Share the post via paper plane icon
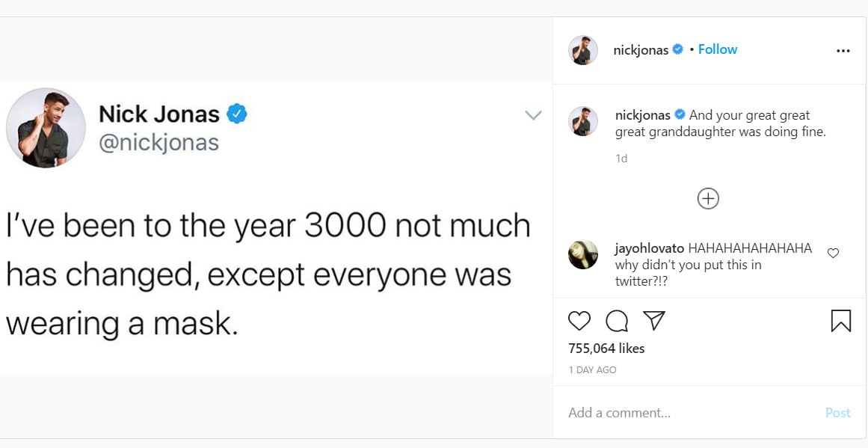Image resolution: width=868 pixels, height=448 pixels. 654,321
